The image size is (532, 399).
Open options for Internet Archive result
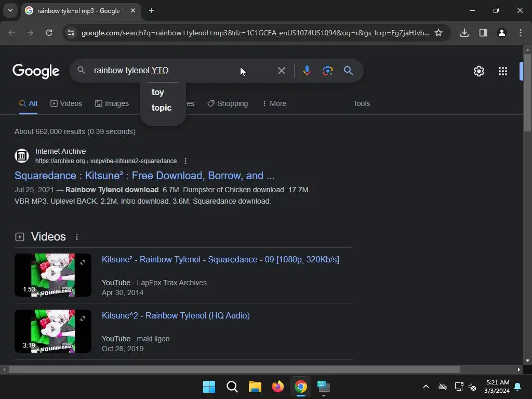pyautogui.click(x=185, y=161)
